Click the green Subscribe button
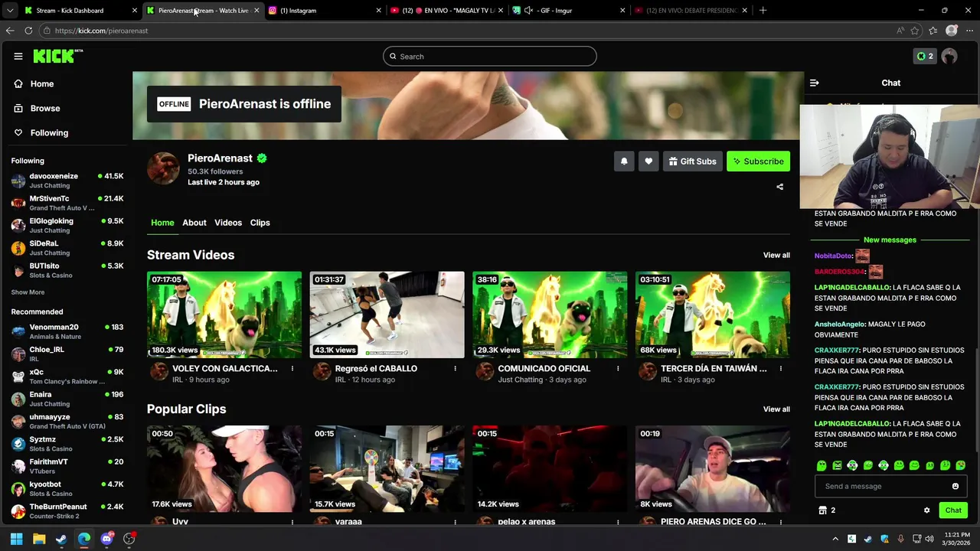Viewport: 980px width, 551px height. 758,161
